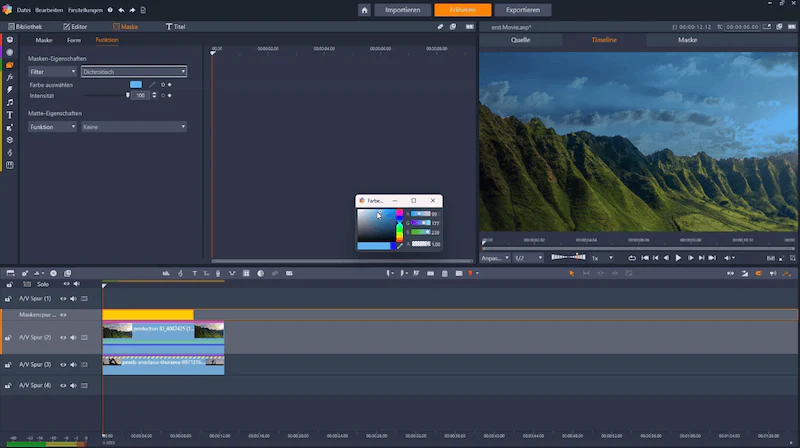Open the Keine matte option dropdown
The width and height of the screenshot is (800, 448).
coord(134,127)
